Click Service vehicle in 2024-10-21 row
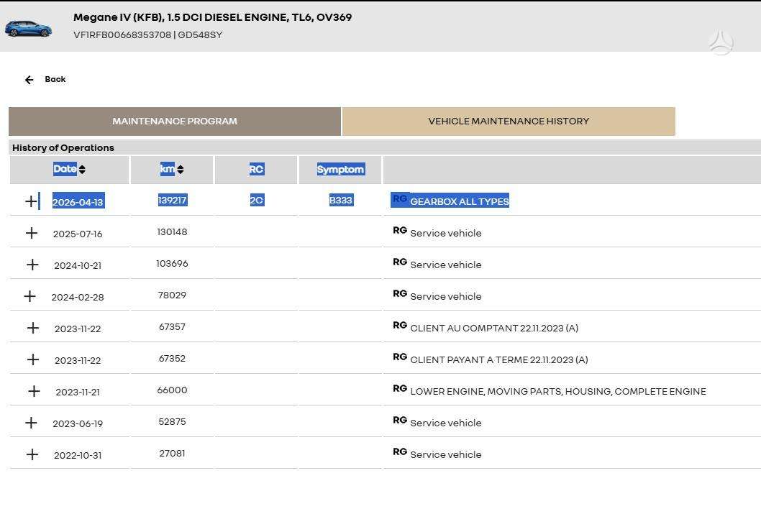This screenshot has width=761, height=532. pyautogui.click(x=445, y=265)
